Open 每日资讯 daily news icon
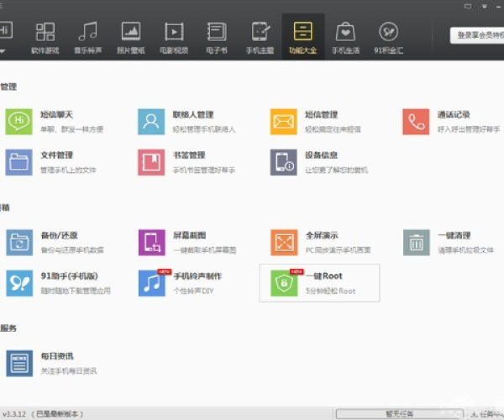The height and width of the screenshot is (420, 504). click(19, 364)
